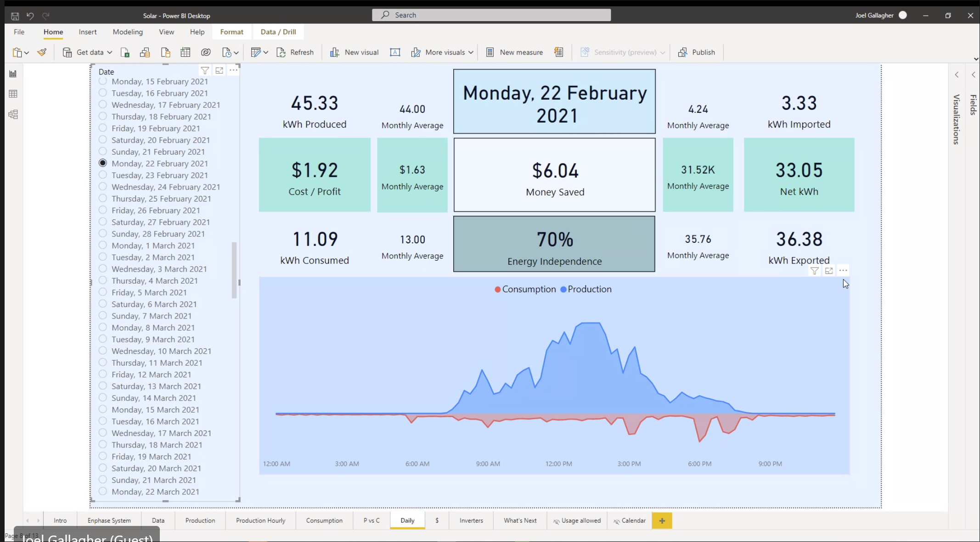Switch to Model view in sidebar
This screenshot has width=980, height=542.
[x=13, y=114]
